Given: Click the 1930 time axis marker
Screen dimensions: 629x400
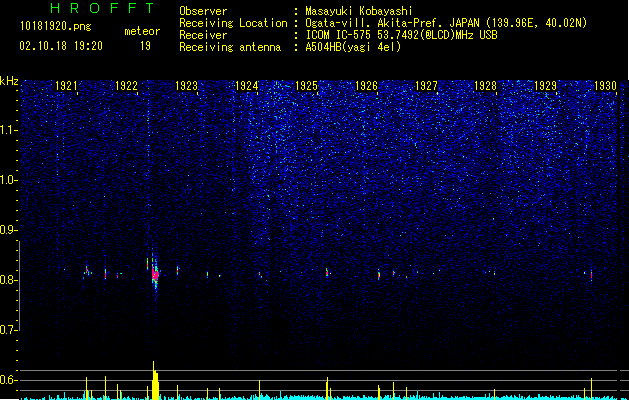Looking at the screenshot, I should pos(605,85).
